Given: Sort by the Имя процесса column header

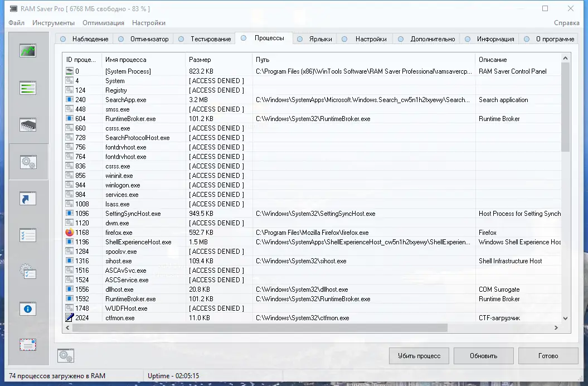Looking at the screenshot, I should coord(144,60).
